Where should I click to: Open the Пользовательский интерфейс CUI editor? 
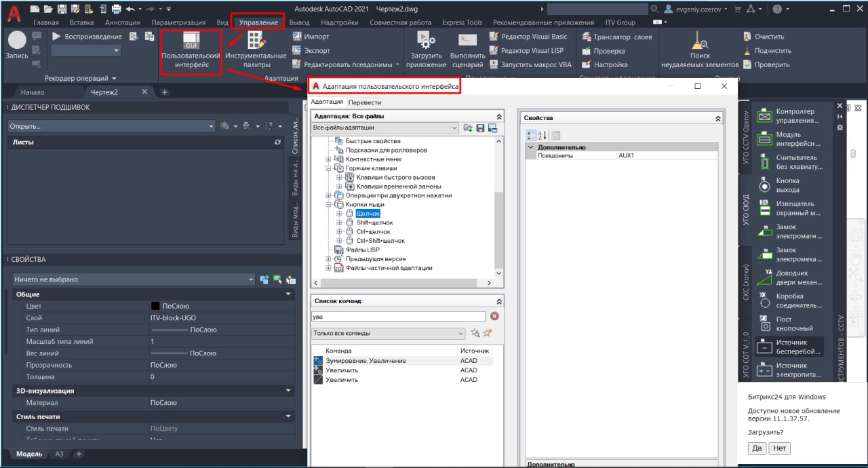pyautogui.click(x=191, y=51)
